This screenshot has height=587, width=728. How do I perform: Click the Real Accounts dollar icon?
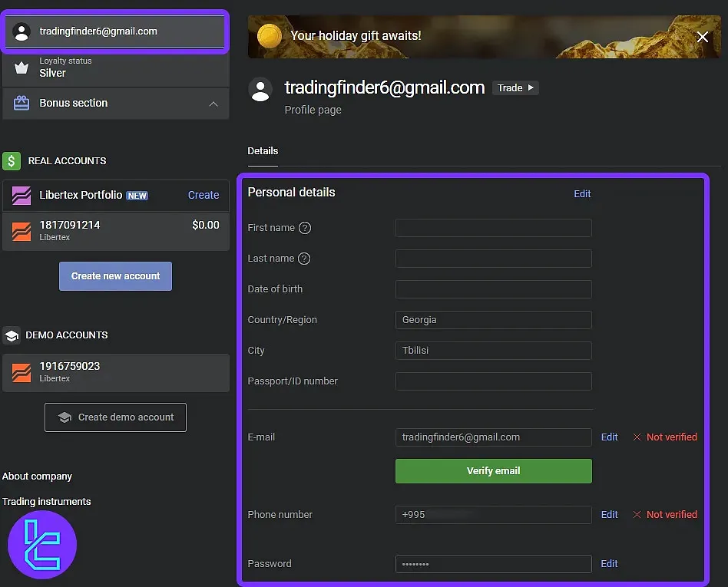[12, 161]
